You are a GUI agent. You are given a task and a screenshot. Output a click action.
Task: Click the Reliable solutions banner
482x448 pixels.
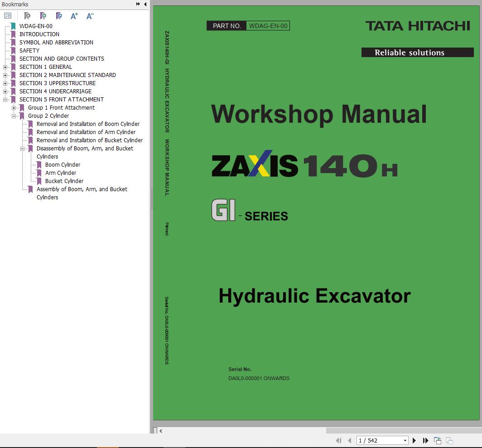pyautogui.click(x=418, y=52)
